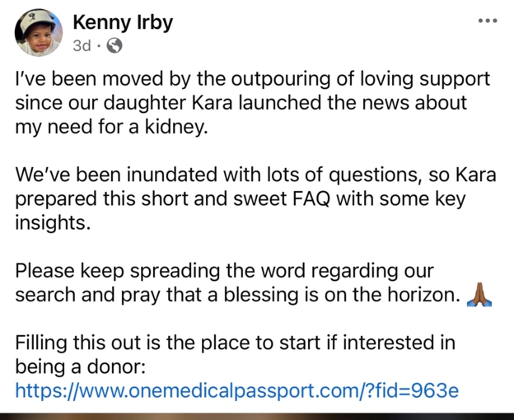Click the word 'FAQ' in the post
The image size is (514, 420).
(311, 198)
